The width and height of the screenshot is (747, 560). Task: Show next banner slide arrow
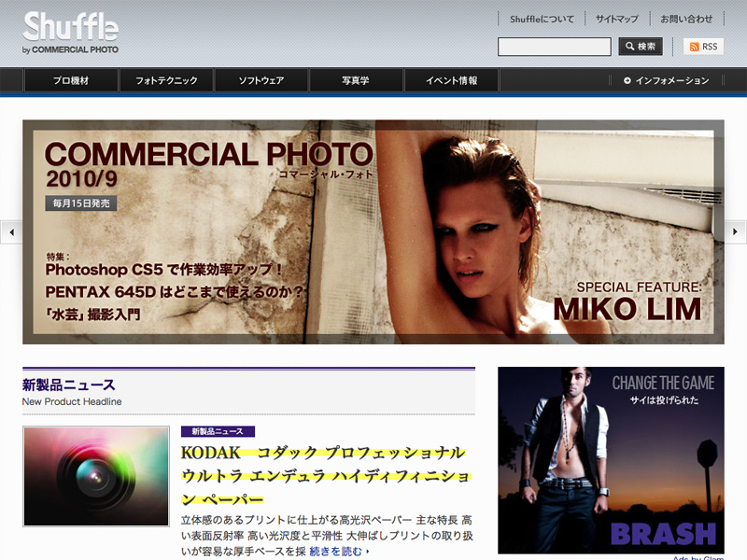point(736,231)
